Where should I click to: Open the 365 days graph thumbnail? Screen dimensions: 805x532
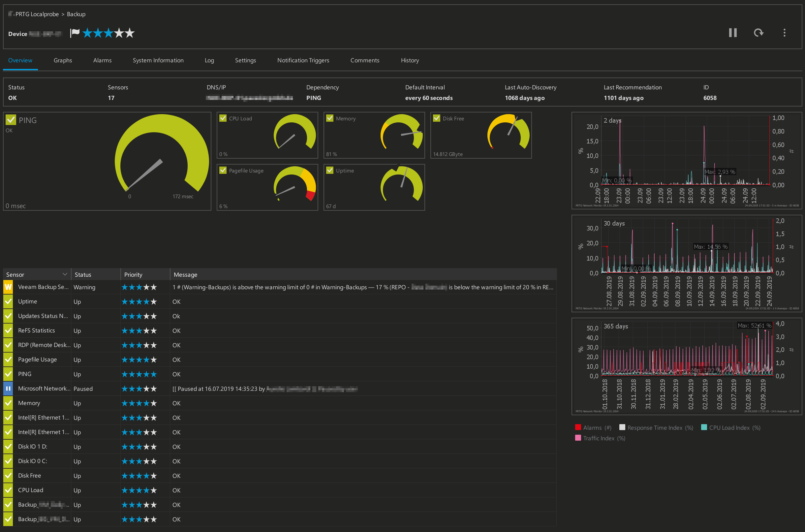pyautogui.click(x=687, y=366)
